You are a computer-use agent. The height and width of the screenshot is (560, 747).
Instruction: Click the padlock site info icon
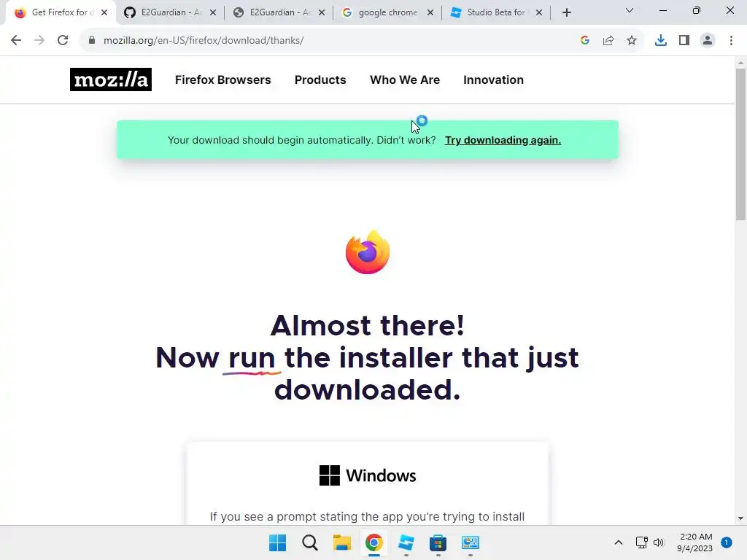click(x=92, y=41)
